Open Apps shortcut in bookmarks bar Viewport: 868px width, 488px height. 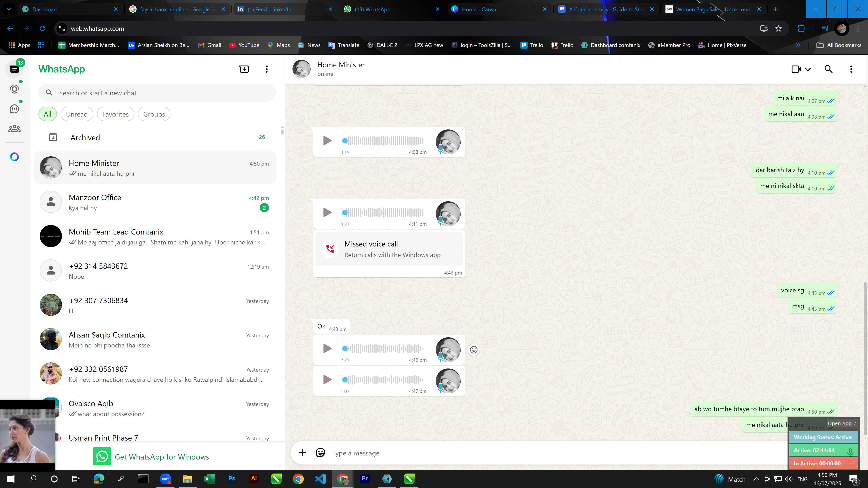tap(19, 45)
